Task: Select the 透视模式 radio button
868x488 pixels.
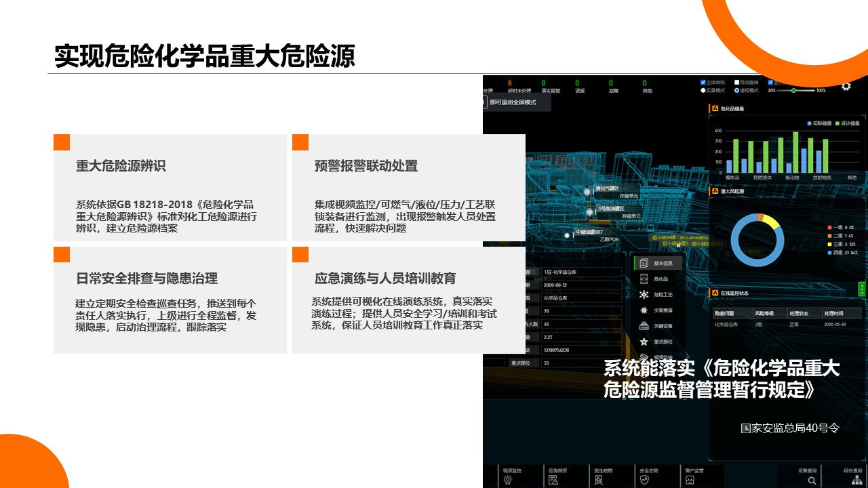Action: (x=737, y=90)
